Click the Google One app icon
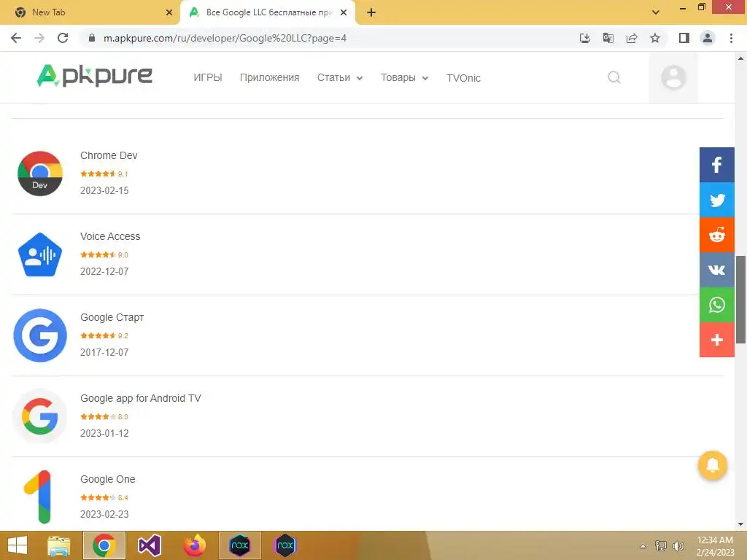The width and height of the screenshot is (747, 560). click(x=38, y=497)
